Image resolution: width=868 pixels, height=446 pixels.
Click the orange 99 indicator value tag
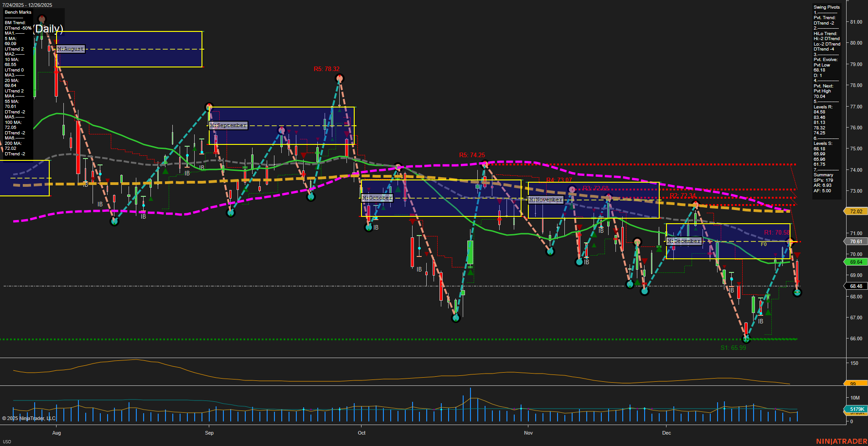point(852,384)
